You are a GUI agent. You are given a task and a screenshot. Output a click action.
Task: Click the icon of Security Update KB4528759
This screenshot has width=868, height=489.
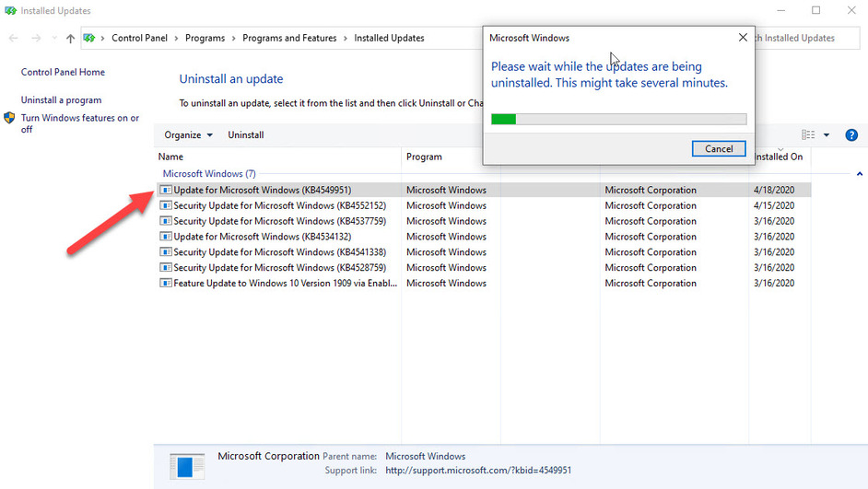pyautogui.click(x=166, y=267)
